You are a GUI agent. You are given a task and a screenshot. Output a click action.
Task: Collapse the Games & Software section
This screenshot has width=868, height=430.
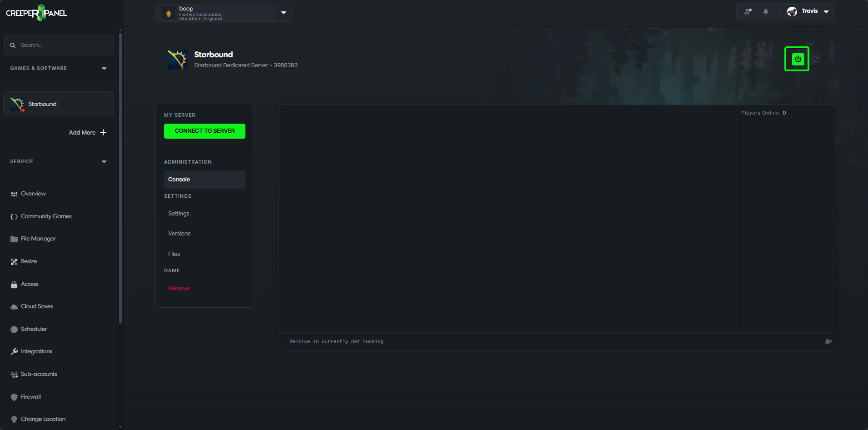click(104, 69)
